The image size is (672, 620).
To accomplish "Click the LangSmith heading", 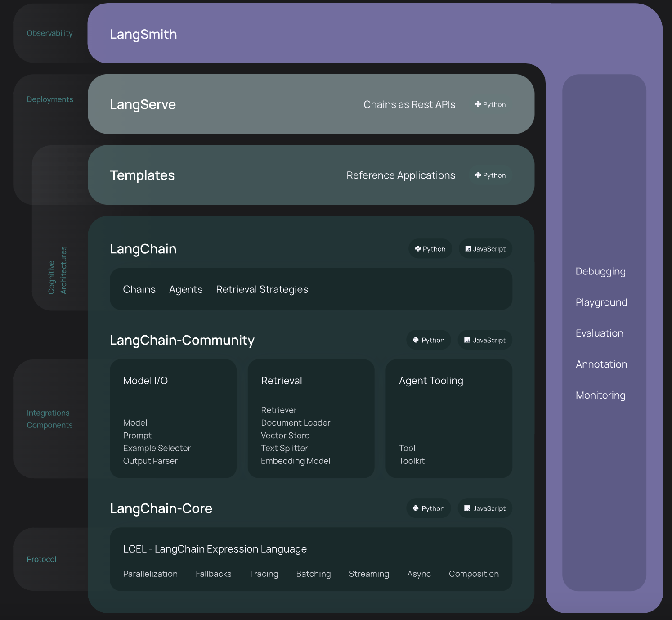I will click(x=143, y=35).
